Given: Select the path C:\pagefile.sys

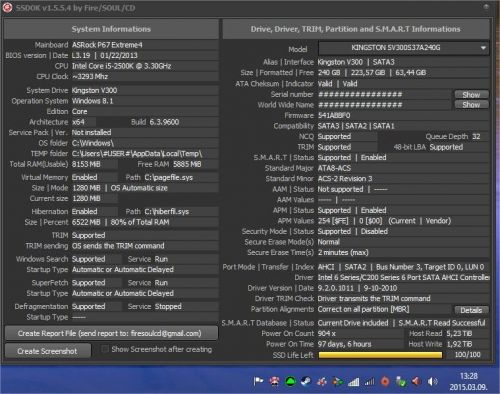Looking at the screenshot, I should (x=169, y=177).
